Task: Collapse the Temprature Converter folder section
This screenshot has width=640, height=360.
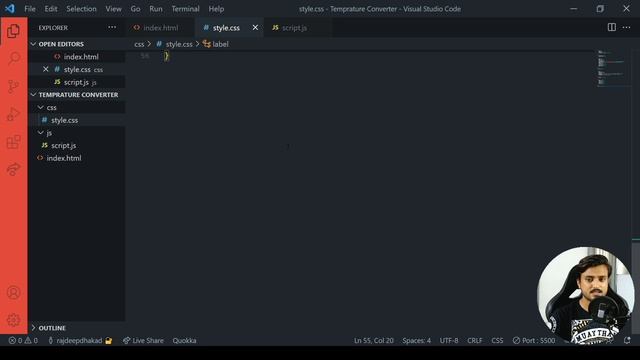Action: tap(77, 95)
